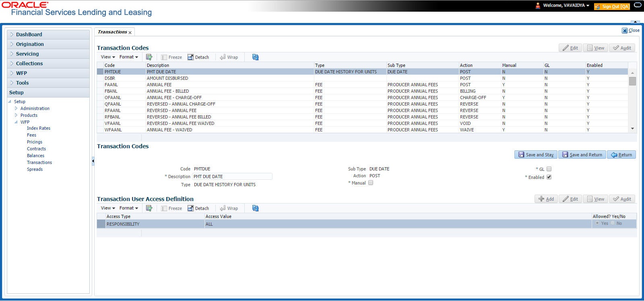The image size is (644, 301).
Task: Click Wrap in Transaction Codes toolbar
Action: pos(229,57)
